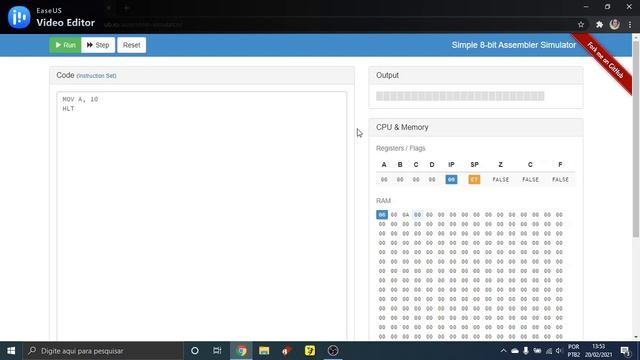Open the browser extensions puzzle icon
The image size is (640, 360).
click(x=599, y=24)
